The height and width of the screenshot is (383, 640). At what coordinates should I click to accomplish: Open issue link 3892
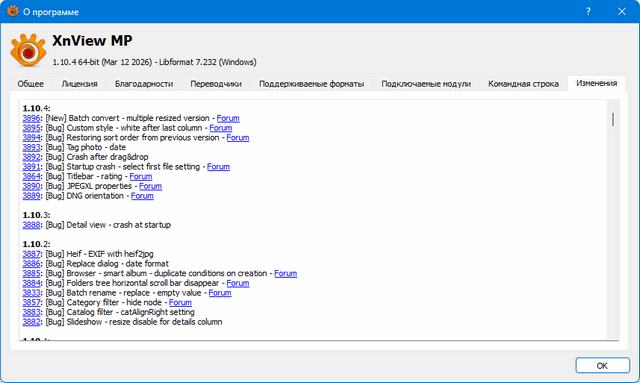[x=31, y=157]
